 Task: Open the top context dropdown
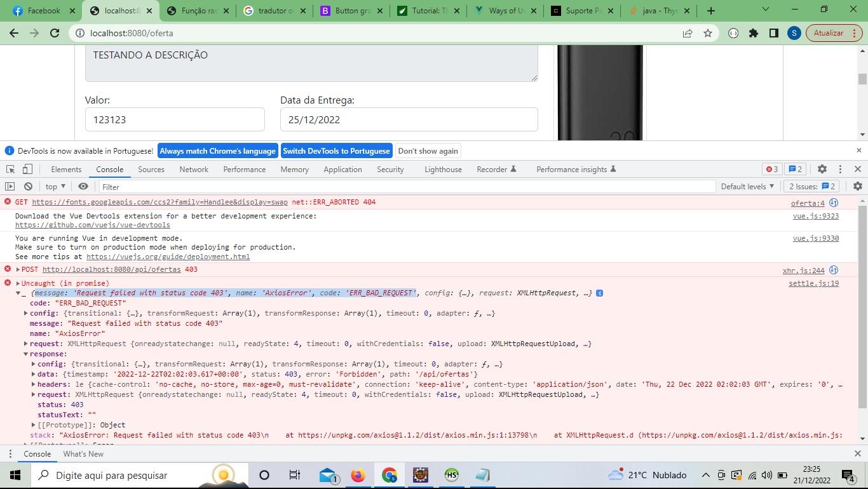(55, 186)
